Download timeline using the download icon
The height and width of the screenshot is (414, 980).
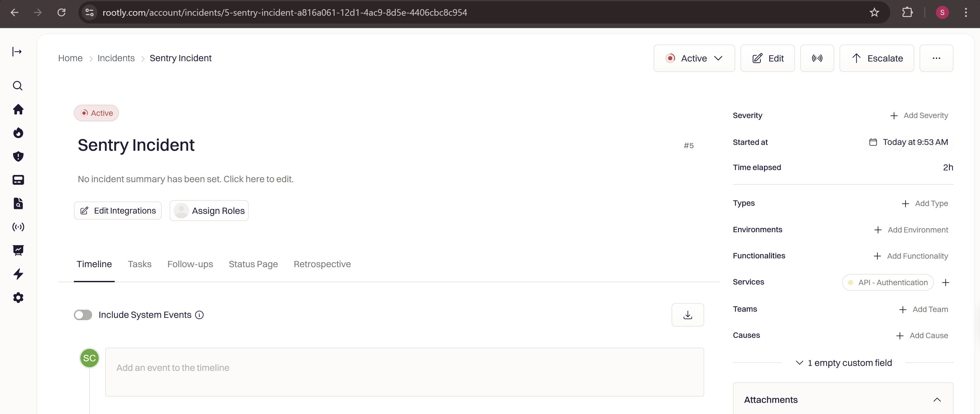click(x=687, y=315)
